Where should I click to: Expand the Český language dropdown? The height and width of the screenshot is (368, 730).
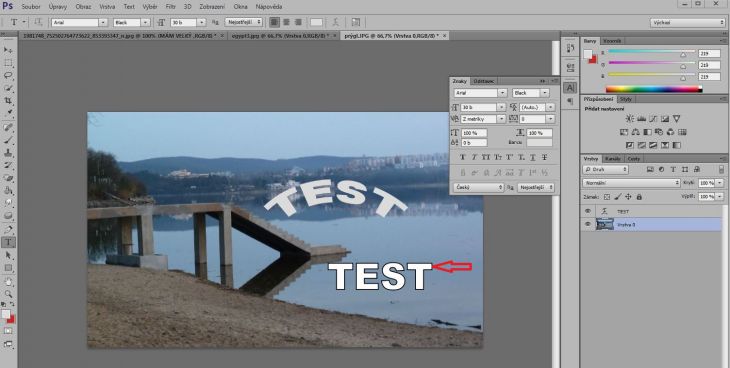tap(479, 187)
